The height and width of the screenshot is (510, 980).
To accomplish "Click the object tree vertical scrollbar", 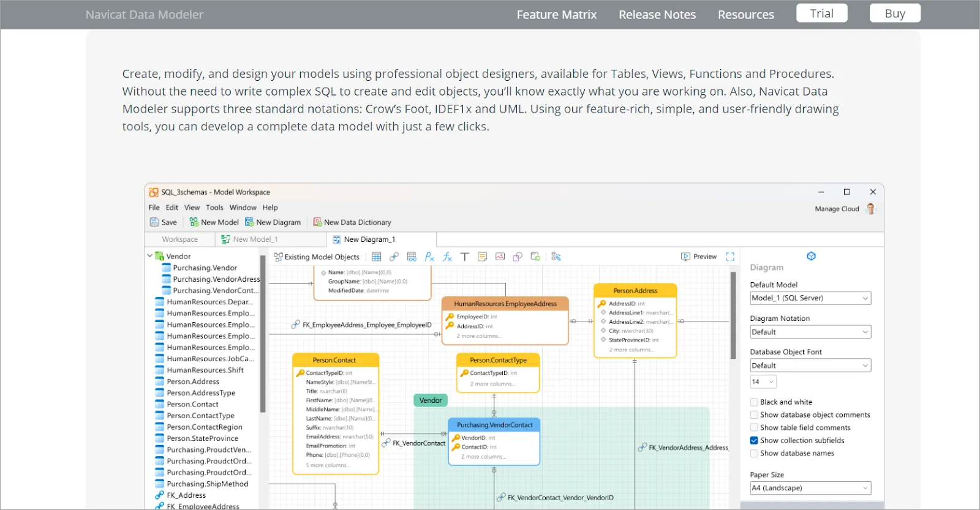I will click(x=263, y=334).
